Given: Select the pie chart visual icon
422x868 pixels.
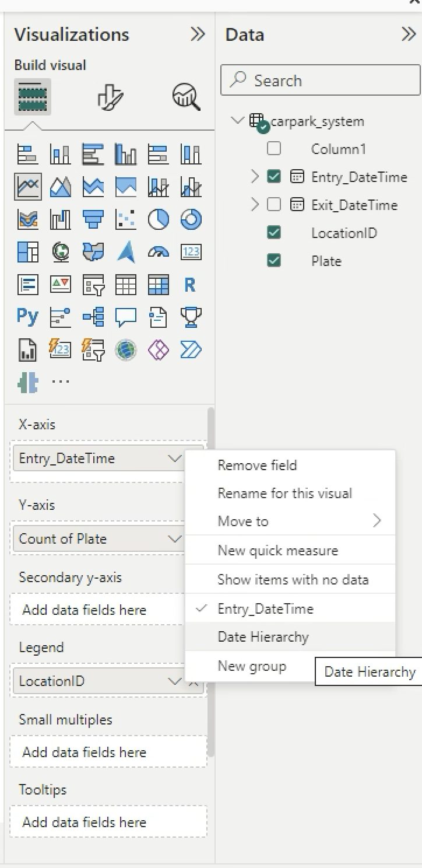Looking at the screenshot, I should pos(158,219).
